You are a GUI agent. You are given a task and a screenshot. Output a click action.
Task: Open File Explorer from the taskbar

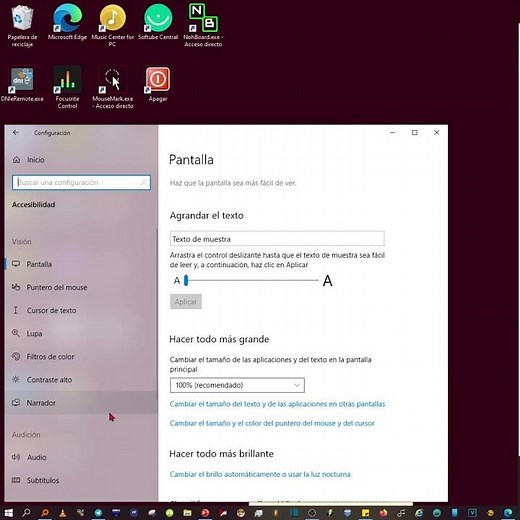187,513
